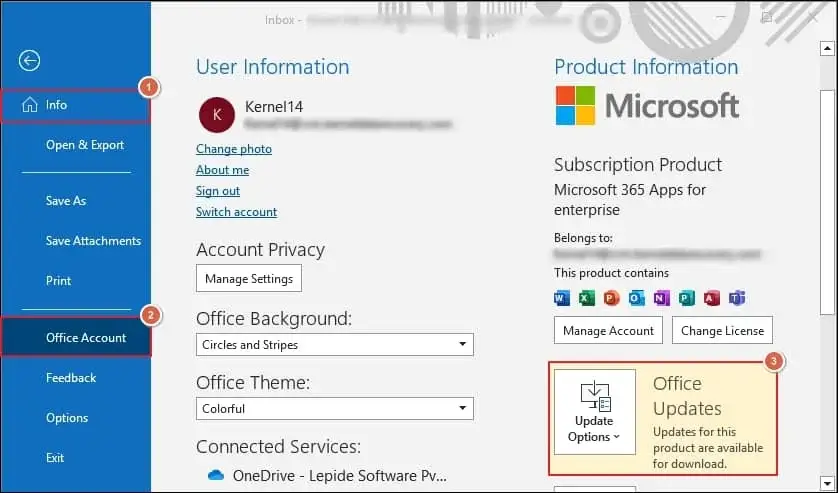Select Save As in sidebar
Image resolution: width=838 pixels, height=493 pixels.
point(66,201)
